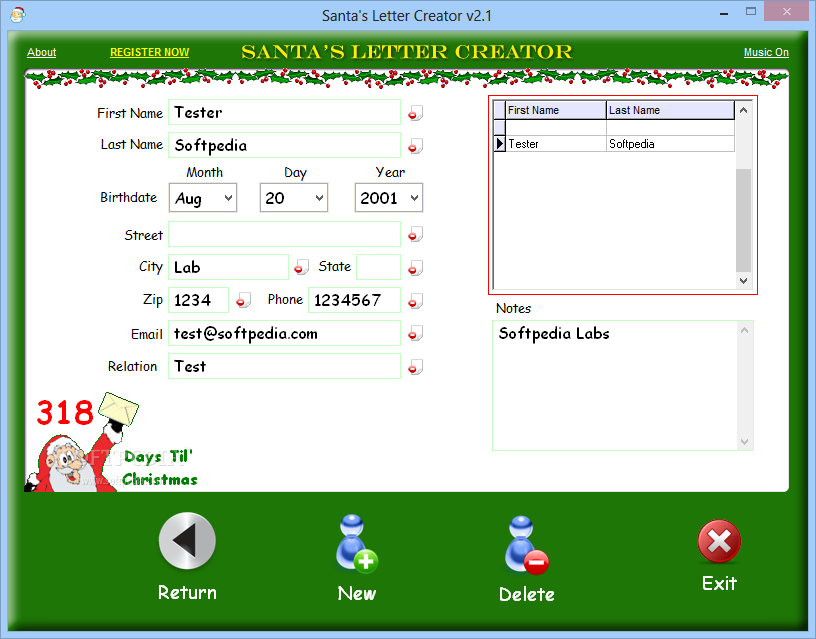Image resolution: width=816 pixels, height=639 pixels.
Task: Click into the Relation field containing Test
Action: pyautogui.click(x=284, y=366)
